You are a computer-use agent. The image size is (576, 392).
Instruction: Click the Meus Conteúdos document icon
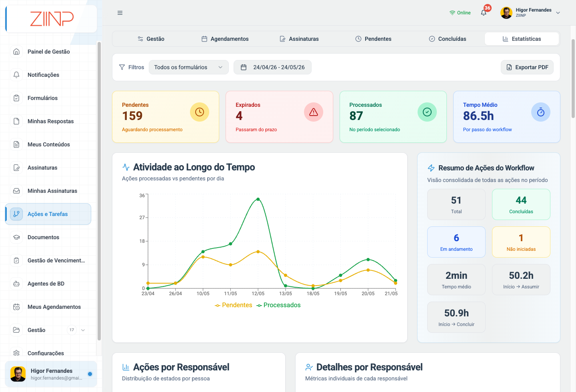pyautogui.click(x=16, y=144)
